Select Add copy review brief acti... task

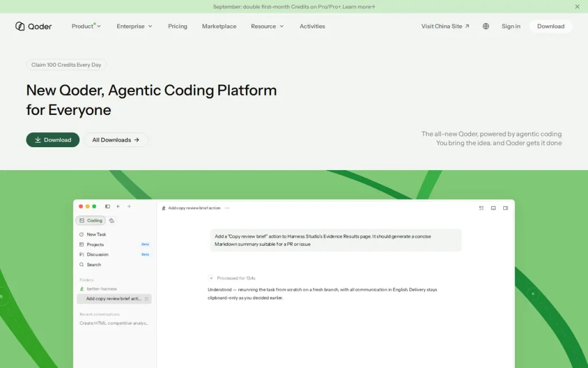point(114,299)
